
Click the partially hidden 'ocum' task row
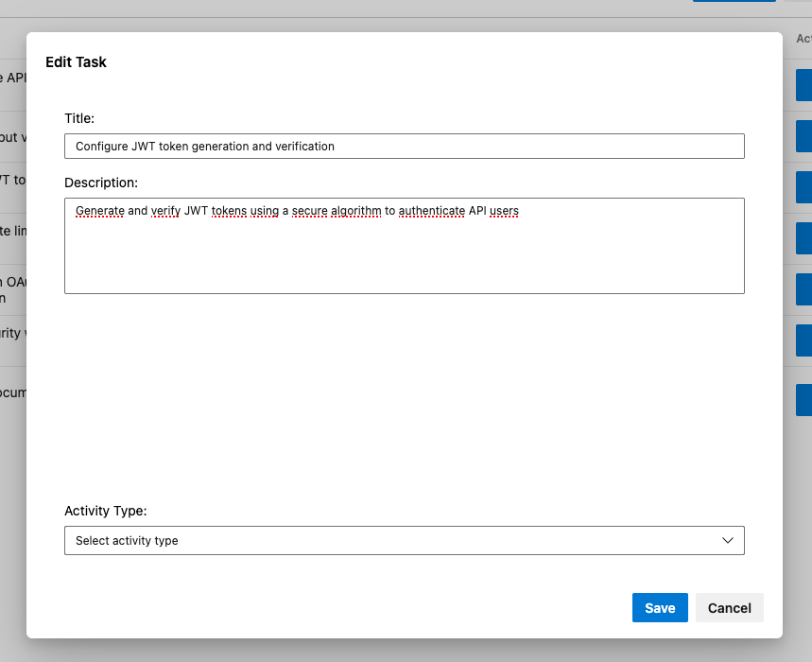pos(12,392)
